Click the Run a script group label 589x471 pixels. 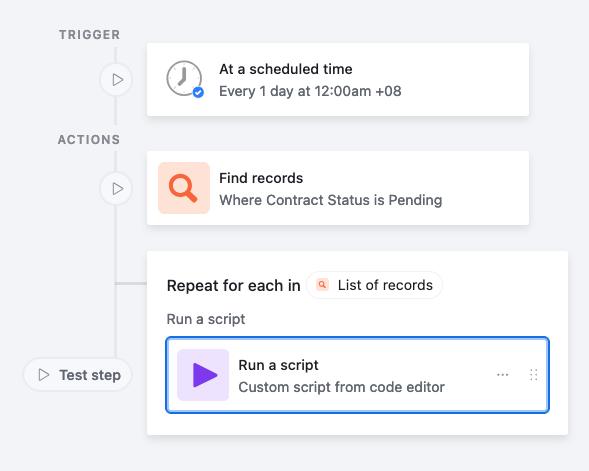pyautogui.click(x=206, y=319)
